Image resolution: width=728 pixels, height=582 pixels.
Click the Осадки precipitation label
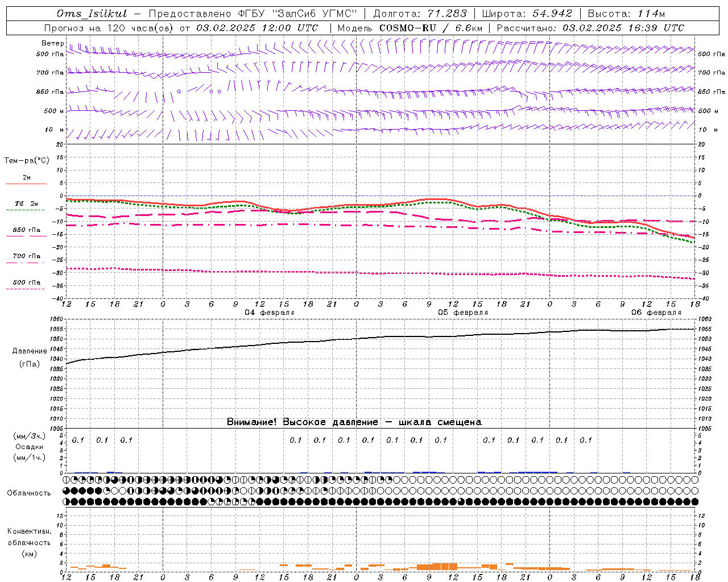pos(30,447)
